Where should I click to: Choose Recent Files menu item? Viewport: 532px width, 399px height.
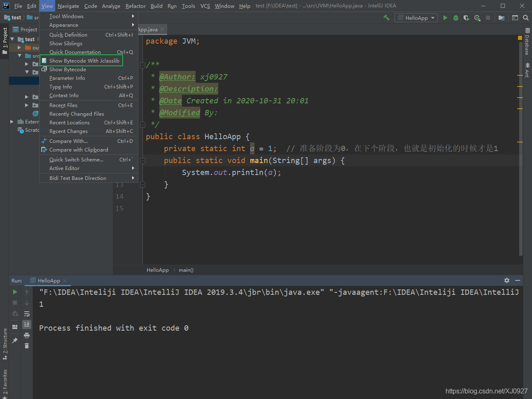(x=89, y=105)
